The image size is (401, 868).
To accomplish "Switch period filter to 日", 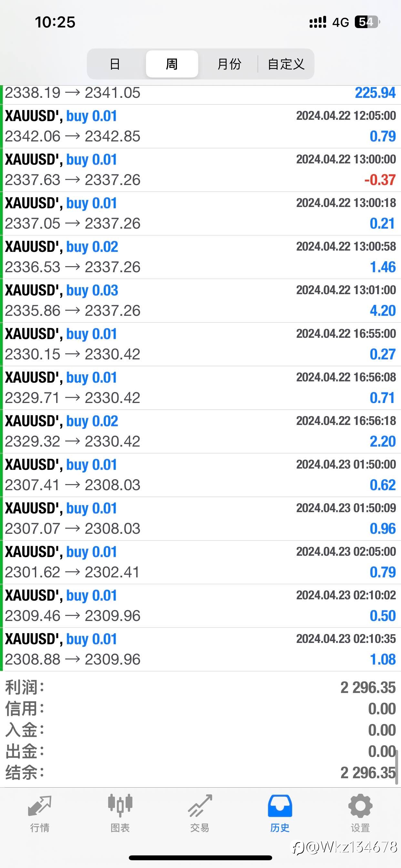I will point(115,64).
